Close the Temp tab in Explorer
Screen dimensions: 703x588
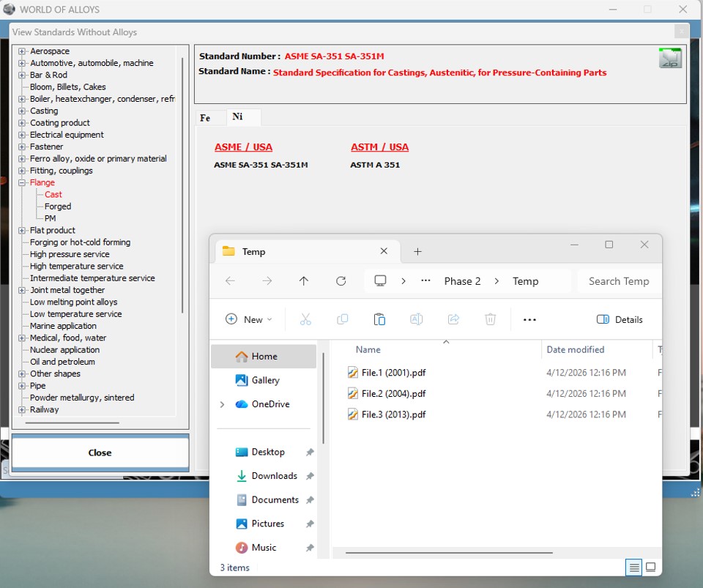click(384, 251)
